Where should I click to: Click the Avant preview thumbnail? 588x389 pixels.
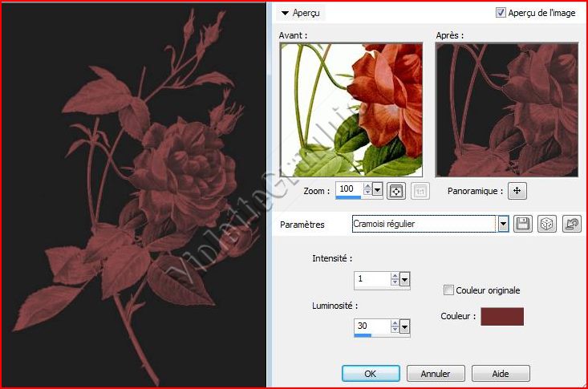(x=351, y=110)
